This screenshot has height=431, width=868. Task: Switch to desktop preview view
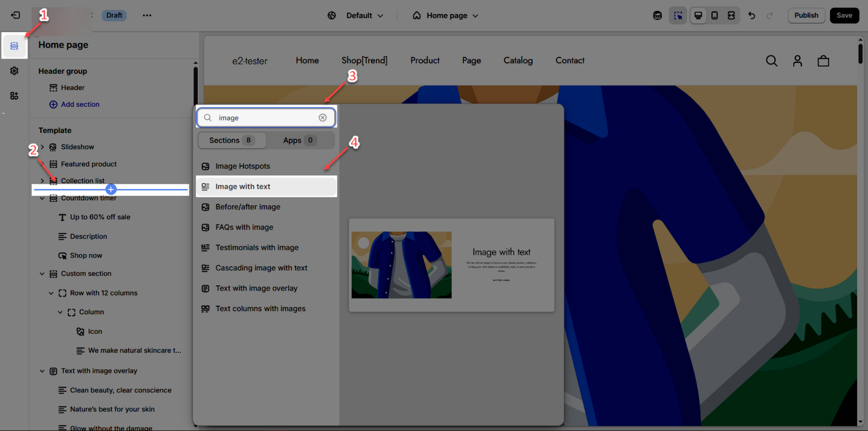[698, 15]
